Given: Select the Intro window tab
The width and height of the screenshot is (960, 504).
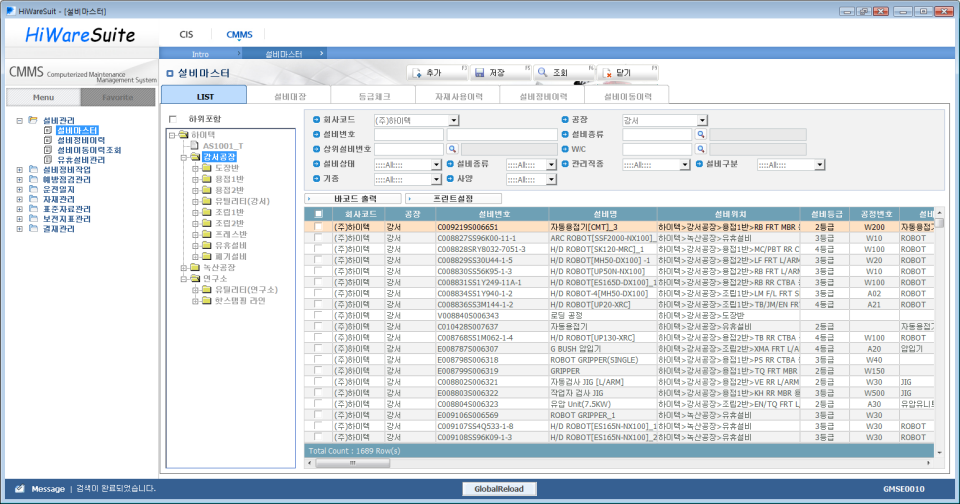Looking at the screenshot, I should [x=200, y=54].
